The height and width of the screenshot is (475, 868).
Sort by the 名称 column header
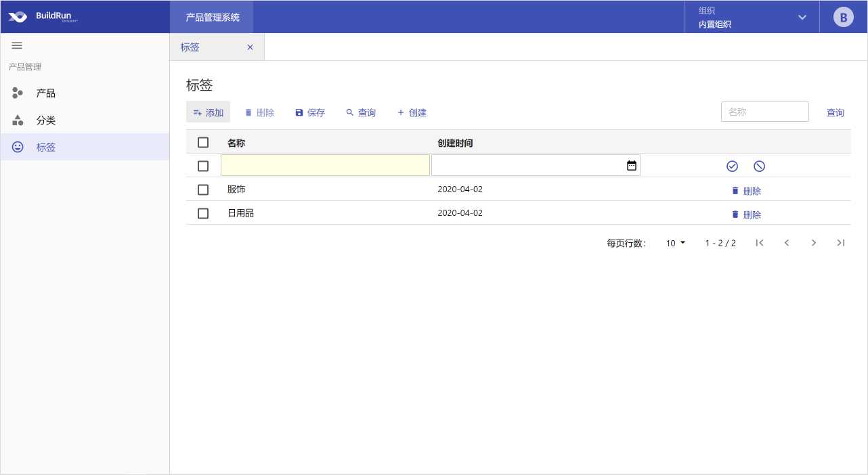(x=236, y=143)
